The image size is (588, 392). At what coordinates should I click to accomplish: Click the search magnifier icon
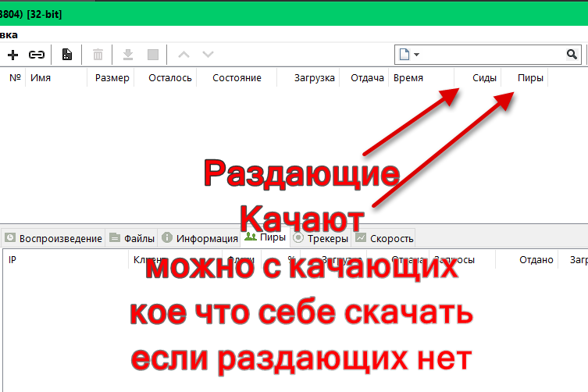[571, 55]
